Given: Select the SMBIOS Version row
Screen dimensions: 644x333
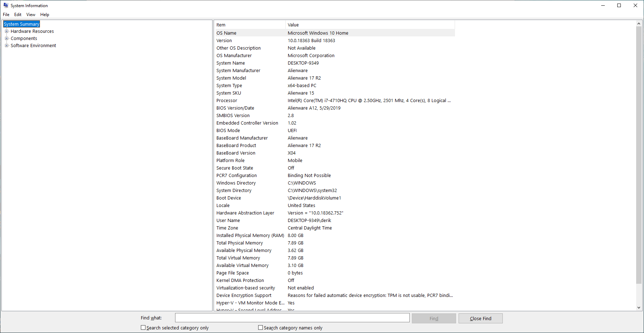Looking at the screenshot, I should click(334, 115).
